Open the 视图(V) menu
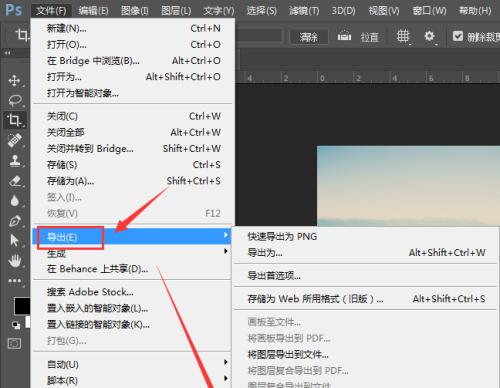500x388 pixels. tap(384, 11)
